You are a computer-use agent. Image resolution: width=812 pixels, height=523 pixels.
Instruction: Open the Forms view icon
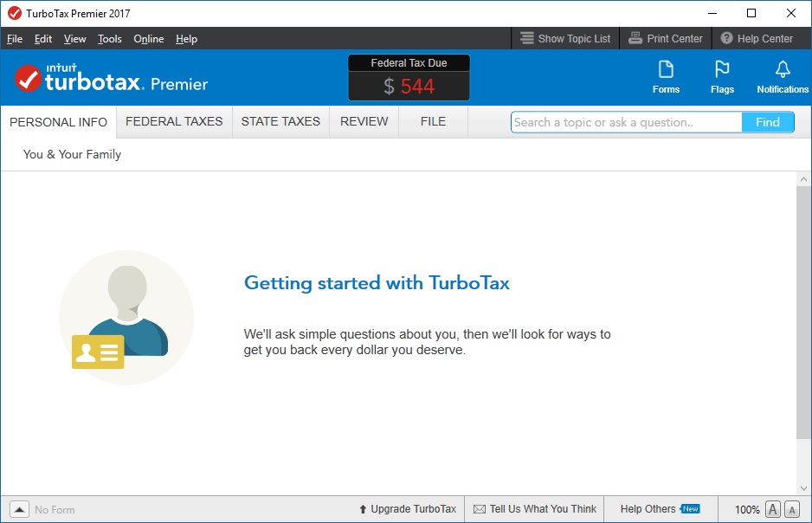pos(666,77)
